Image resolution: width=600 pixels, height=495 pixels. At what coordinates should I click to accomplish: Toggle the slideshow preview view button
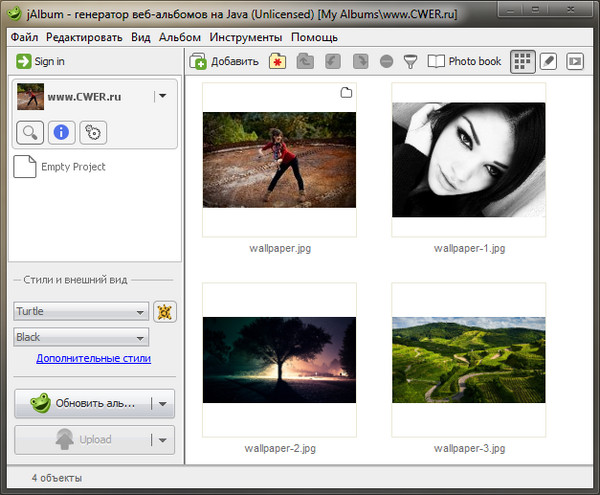575,61
